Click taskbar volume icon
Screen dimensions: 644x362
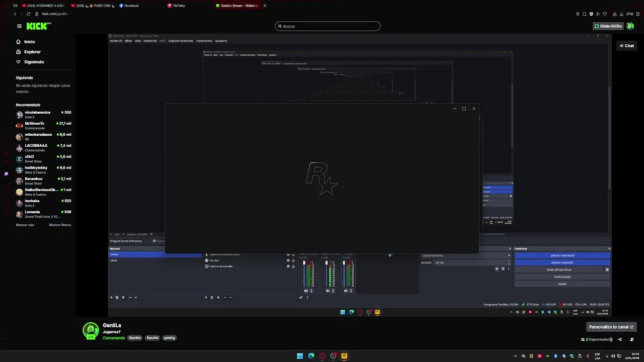pos(613,356)
